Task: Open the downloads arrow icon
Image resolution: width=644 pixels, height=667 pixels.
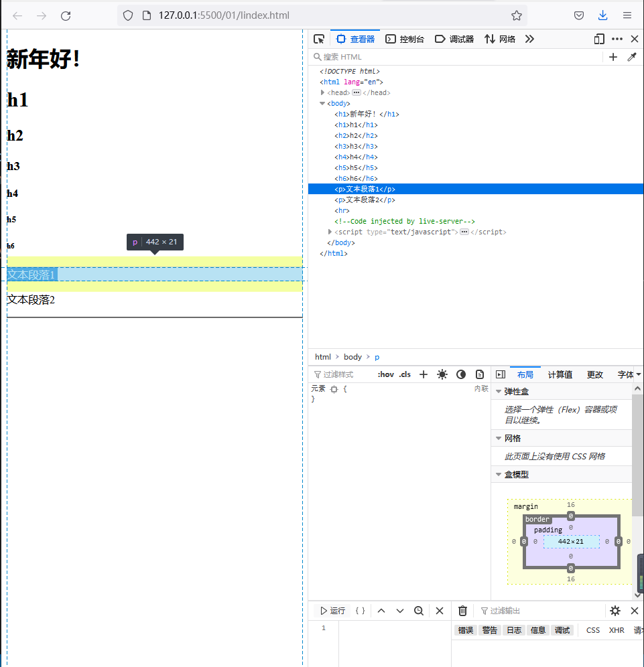Action: pos(602,16)
